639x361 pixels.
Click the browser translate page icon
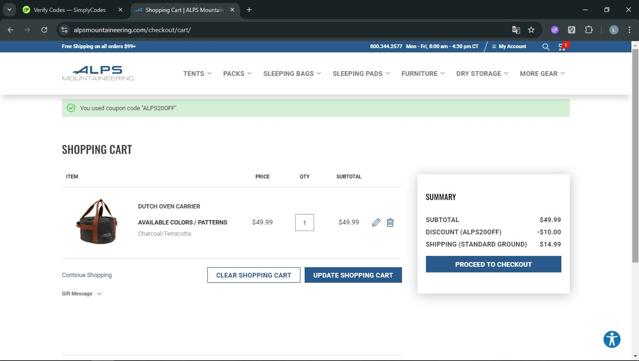[x=516, y=30]
